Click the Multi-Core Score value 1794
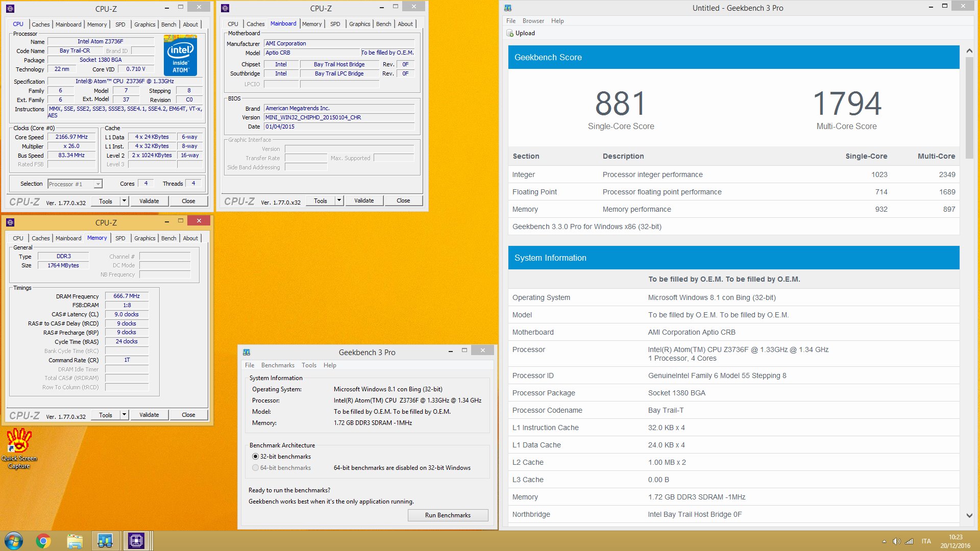The height and width of the screenshot is (551, 980). pos(847,104)
